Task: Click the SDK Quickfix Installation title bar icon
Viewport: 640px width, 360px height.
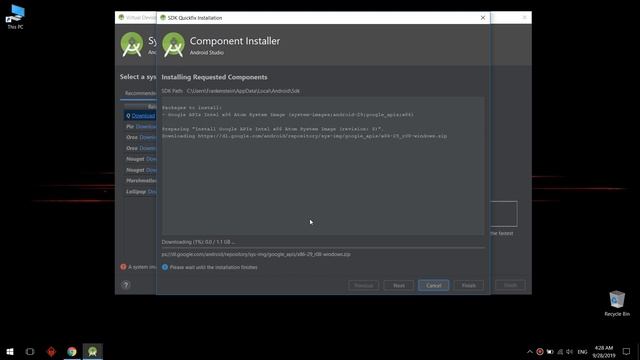Action: (163, 18)
